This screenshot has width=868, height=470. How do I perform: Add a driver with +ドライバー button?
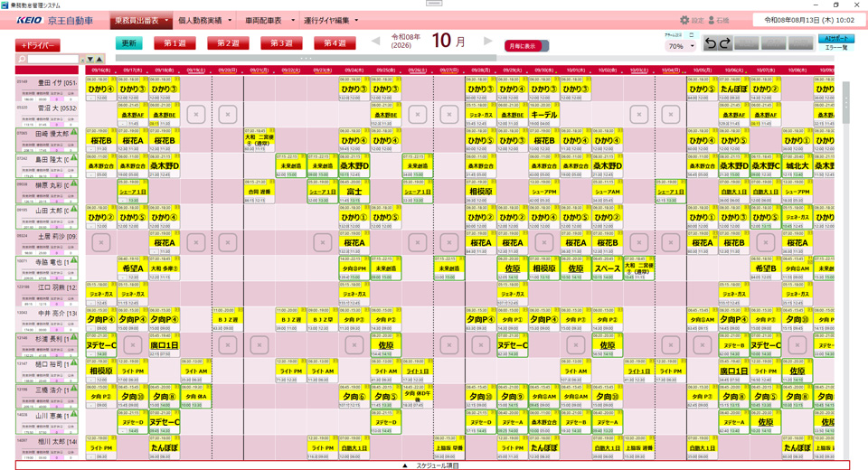point(38,45)
